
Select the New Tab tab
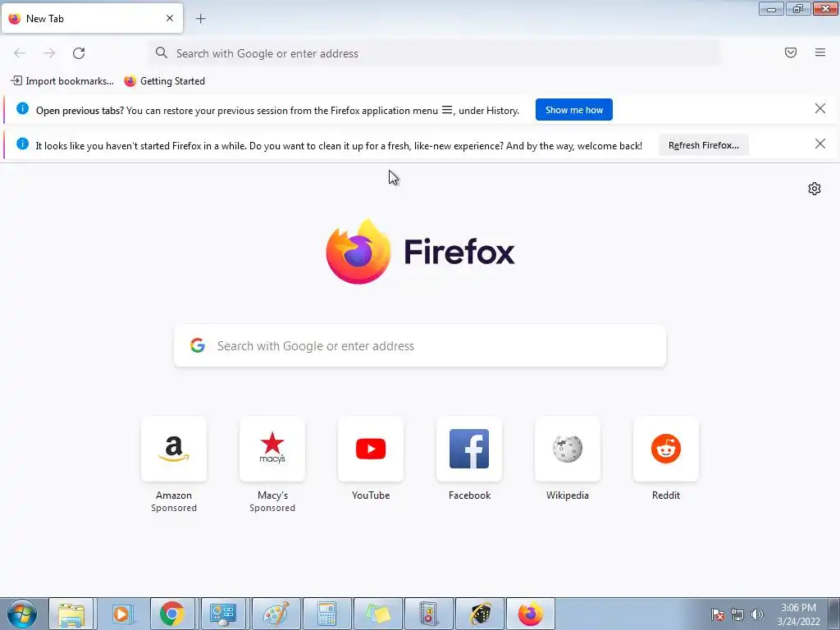point(92,18)
